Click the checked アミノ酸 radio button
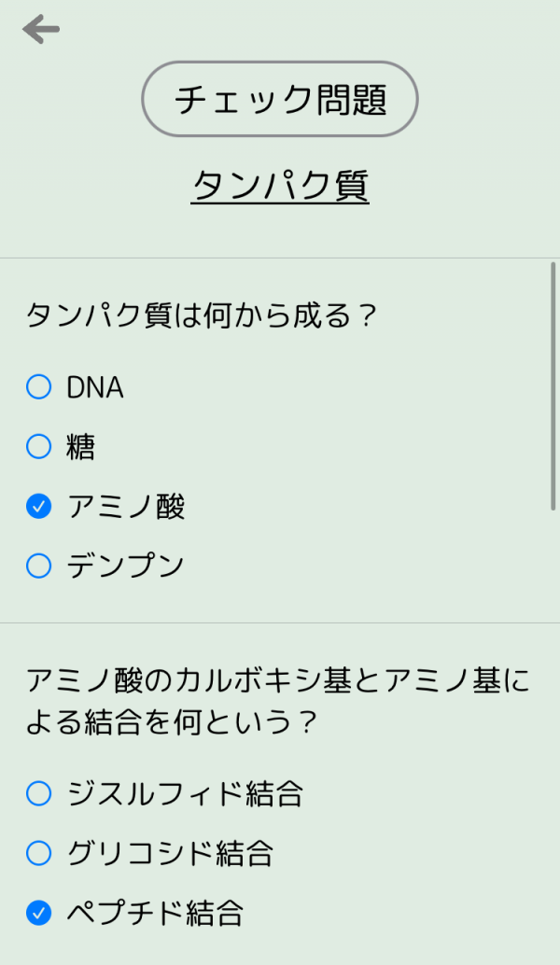Viewport: 560px width, 965px height. (38, 507)
